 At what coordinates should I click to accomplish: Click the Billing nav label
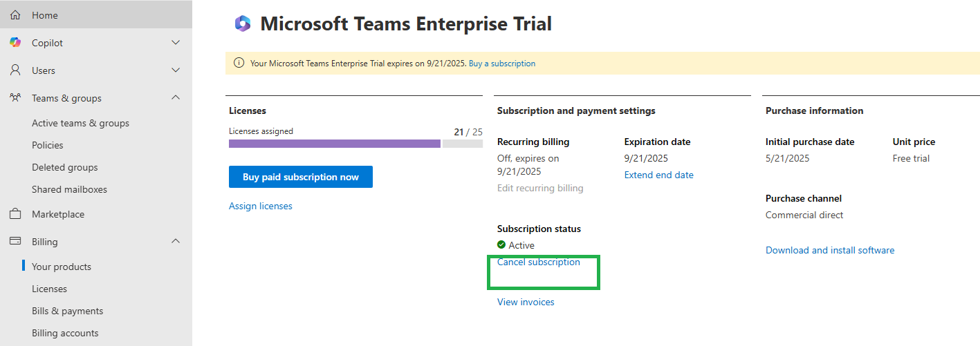coord(45,242)
